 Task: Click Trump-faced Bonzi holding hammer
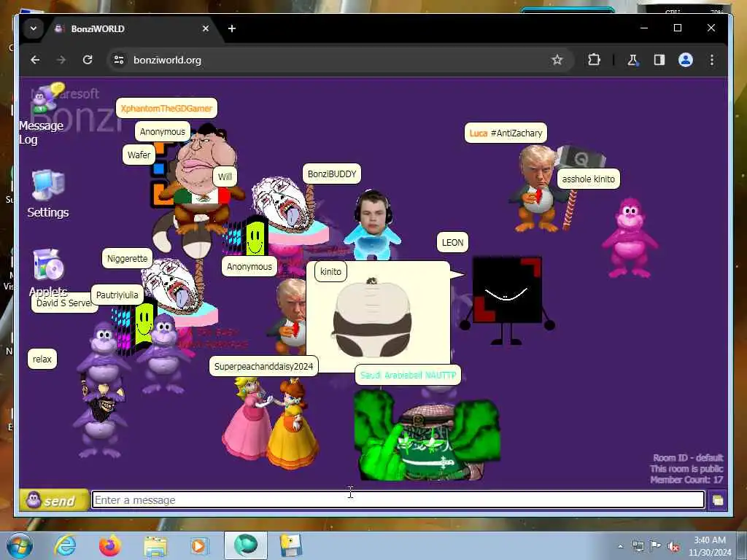click(538, 189)
